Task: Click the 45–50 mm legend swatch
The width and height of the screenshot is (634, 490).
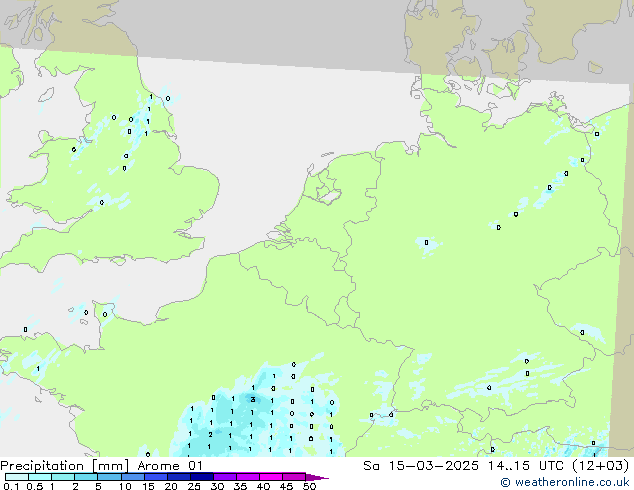Action: [x=294, y=477]
